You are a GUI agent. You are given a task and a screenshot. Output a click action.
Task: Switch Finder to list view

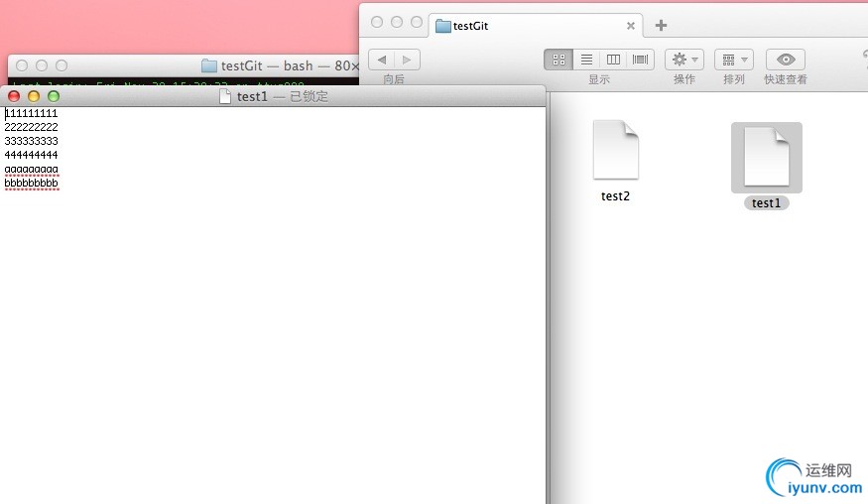point(587,60)
